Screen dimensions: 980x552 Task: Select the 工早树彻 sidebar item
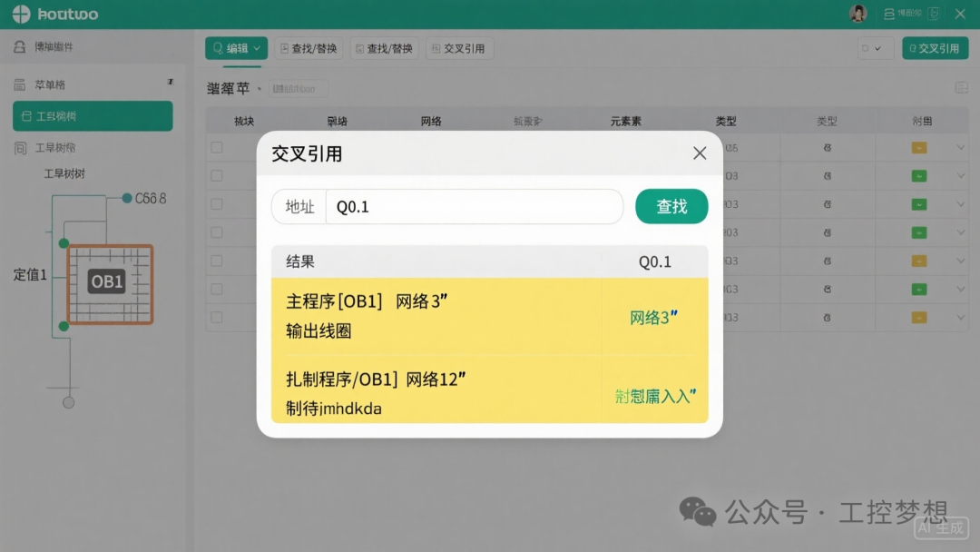pos(55,148)
